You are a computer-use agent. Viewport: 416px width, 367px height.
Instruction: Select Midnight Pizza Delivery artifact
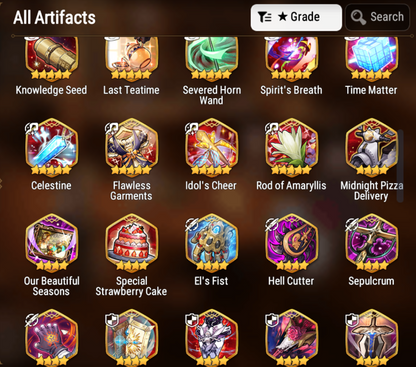(x=371, y=147)
